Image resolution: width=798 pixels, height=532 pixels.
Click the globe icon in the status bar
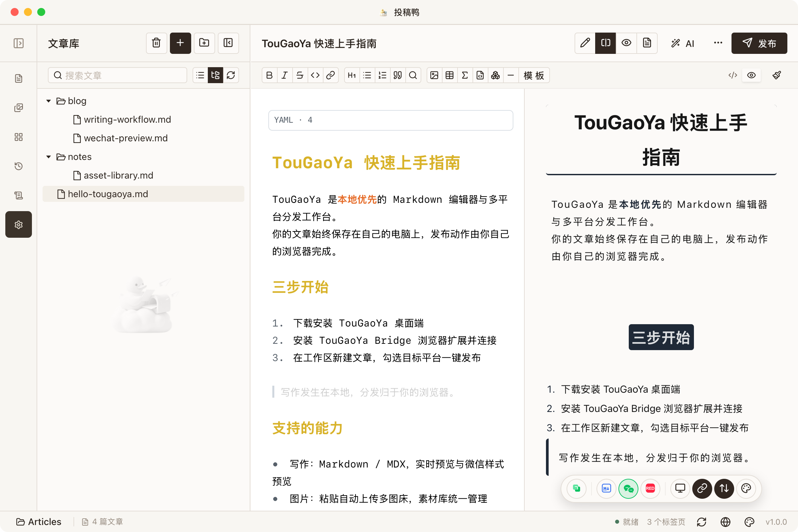point(726,522)
